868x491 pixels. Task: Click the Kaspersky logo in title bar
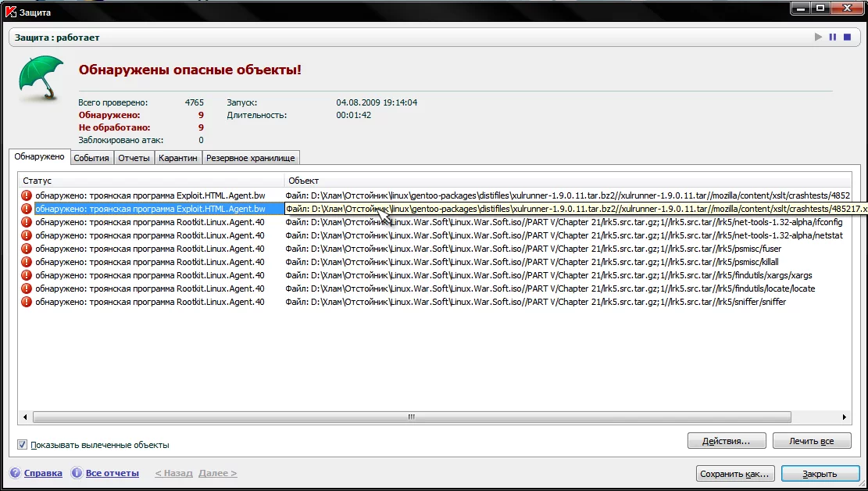point(10,12)
